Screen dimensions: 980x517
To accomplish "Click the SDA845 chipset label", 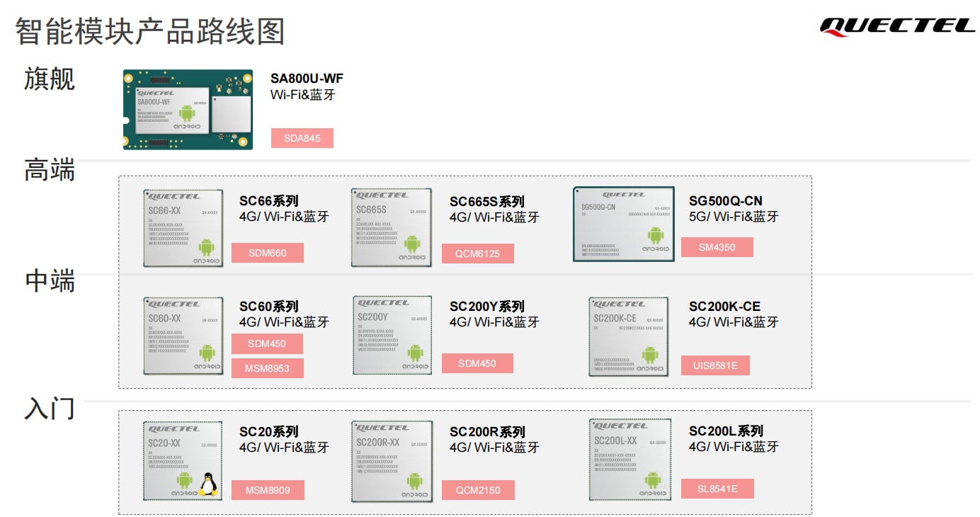I will 302,138.
